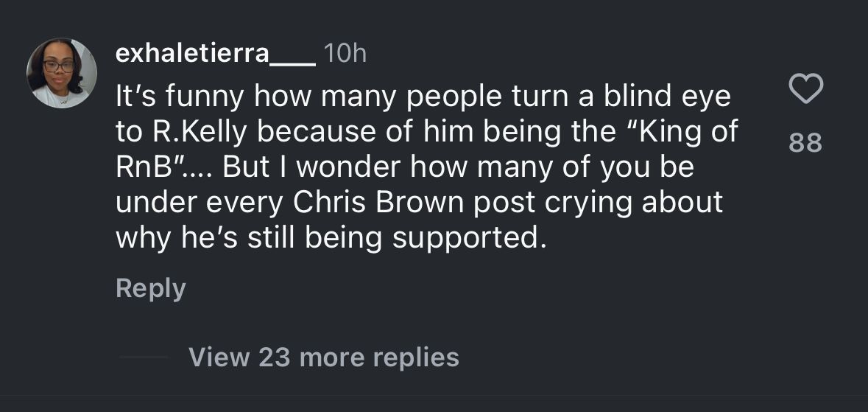
Task: Click the "10h" comment timestamp
Action: (x=345, y=54)
